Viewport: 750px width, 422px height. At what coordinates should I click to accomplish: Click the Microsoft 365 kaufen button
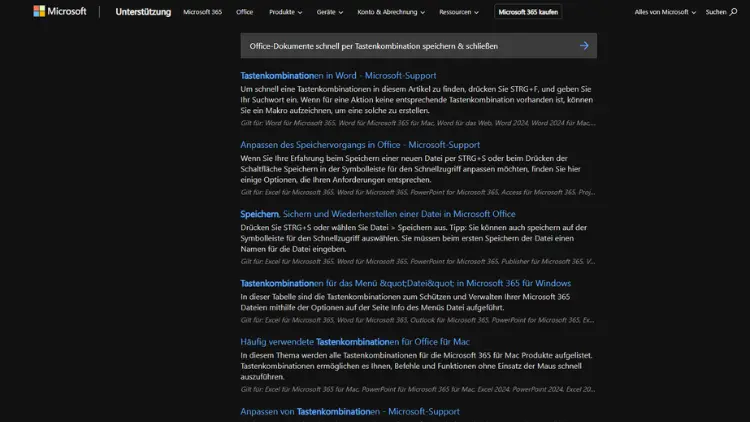528,12
